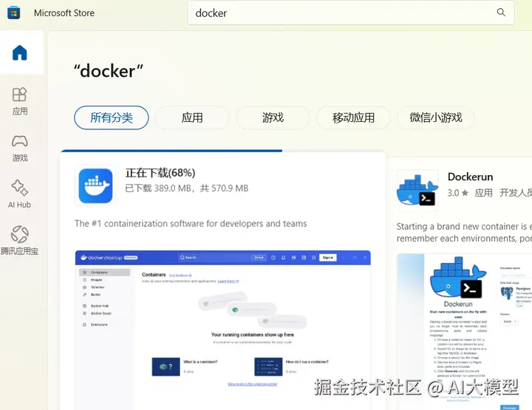Viewport: 532px width, 410px height.
Task: Select the 微信小游戏 category filter
Action: (436, 117)
